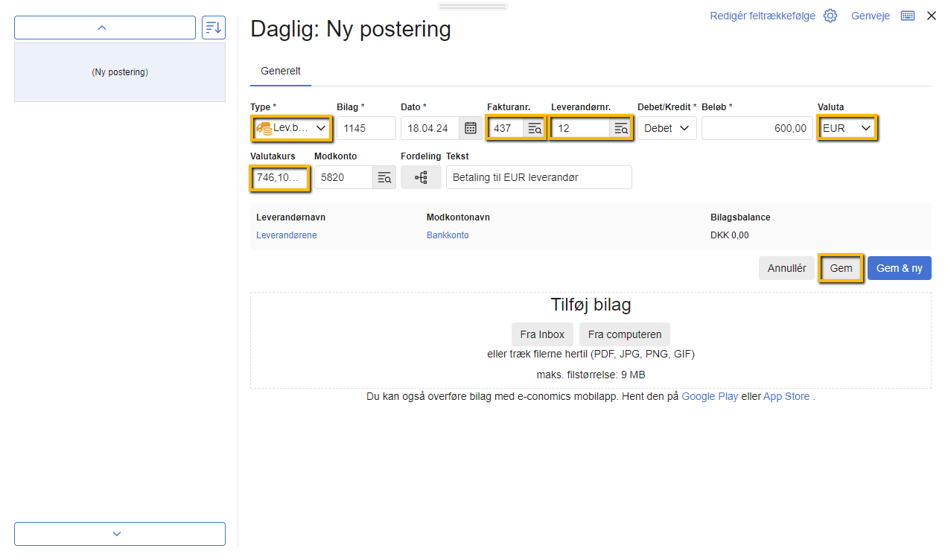Open the Valuta currency dropdown
945x560 pixels.
[x=847, y=128]
